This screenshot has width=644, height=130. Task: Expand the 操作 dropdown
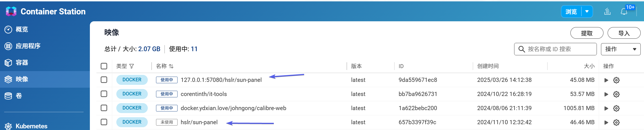[x=621, y=49]
